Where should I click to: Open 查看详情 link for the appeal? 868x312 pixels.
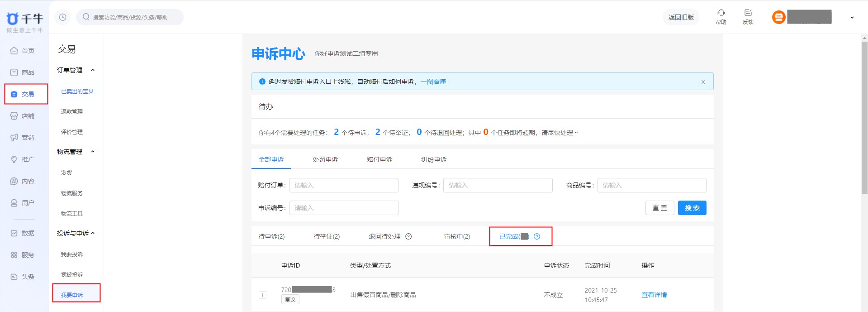pyautogui.click(x=654, y=295)
